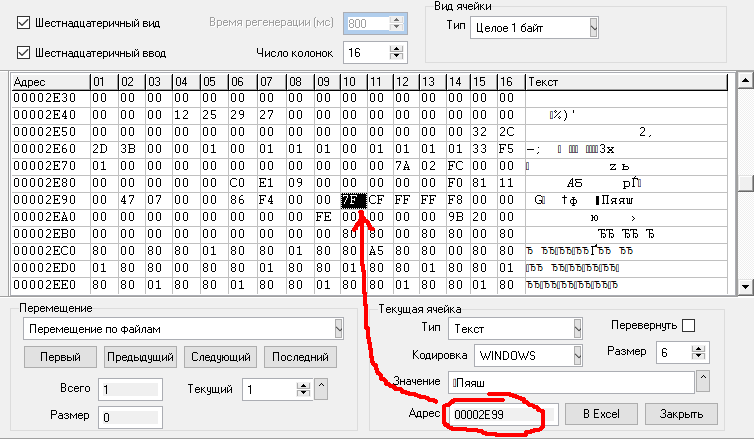Open the Текущая ячейка Тип dropdown
This screenshot has width=754, height=439.
578,329
